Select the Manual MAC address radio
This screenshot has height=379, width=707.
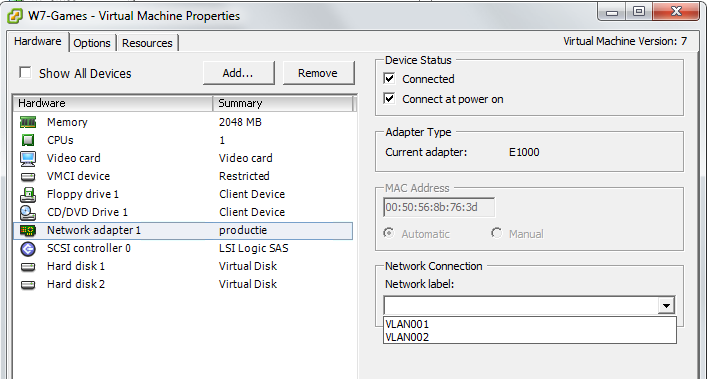496,233
